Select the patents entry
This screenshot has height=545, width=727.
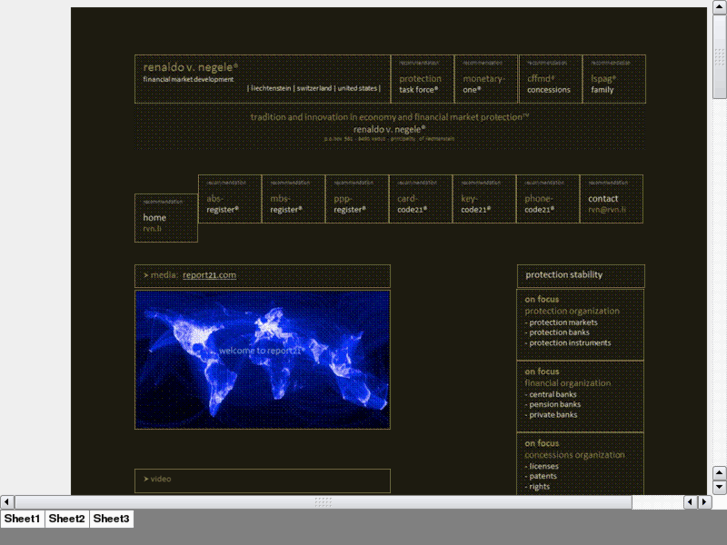tap(542, 476)
